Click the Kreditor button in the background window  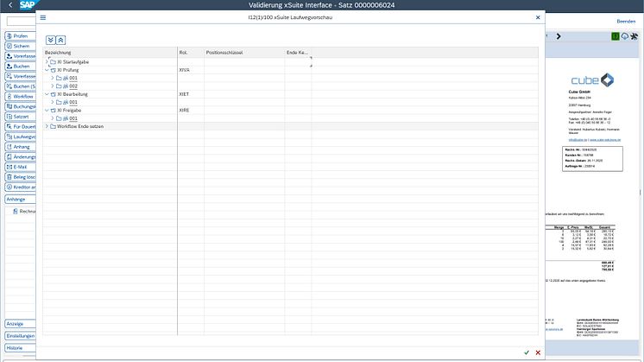[x=20, y=187]
